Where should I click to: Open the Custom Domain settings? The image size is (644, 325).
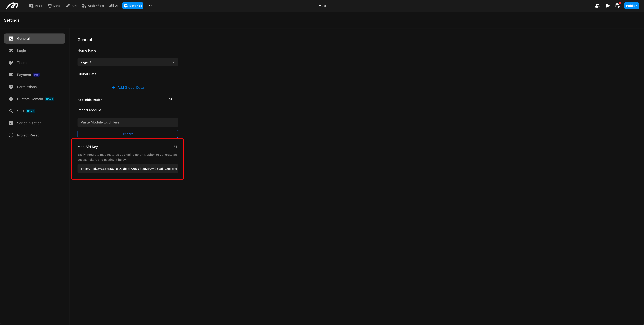(34, 99)
